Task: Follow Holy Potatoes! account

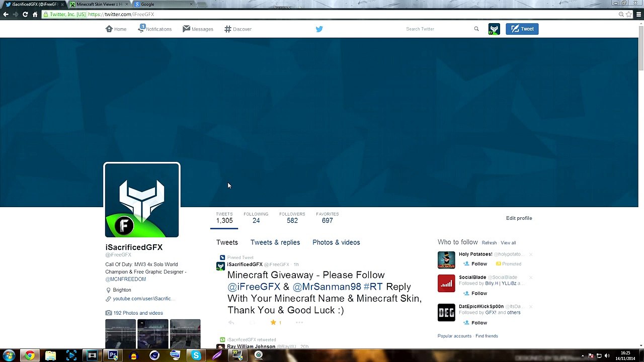Action: 475,264
